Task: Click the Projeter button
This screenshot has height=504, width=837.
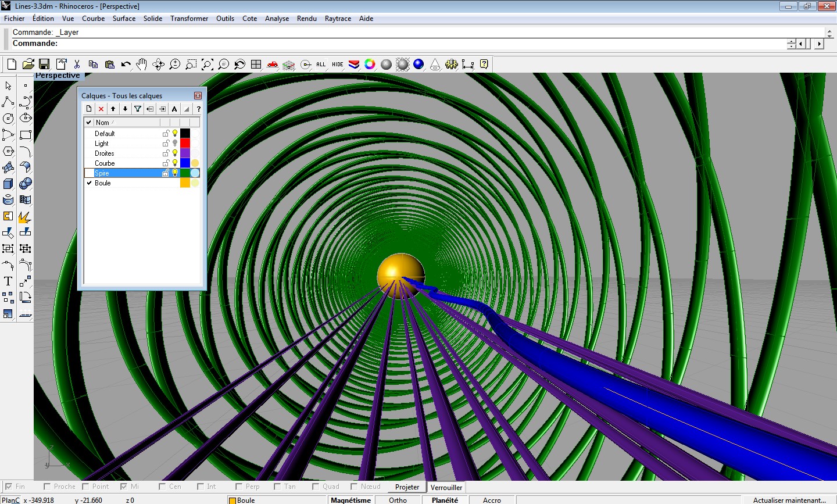Action: (407, 487)
